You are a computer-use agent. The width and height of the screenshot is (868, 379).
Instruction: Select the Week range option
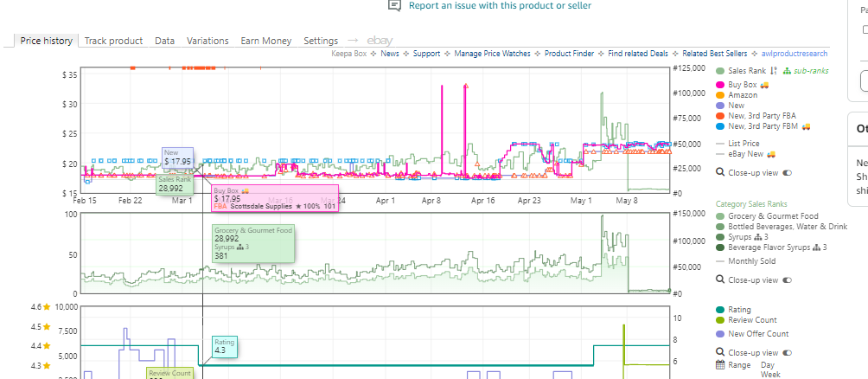pos(770,376)
